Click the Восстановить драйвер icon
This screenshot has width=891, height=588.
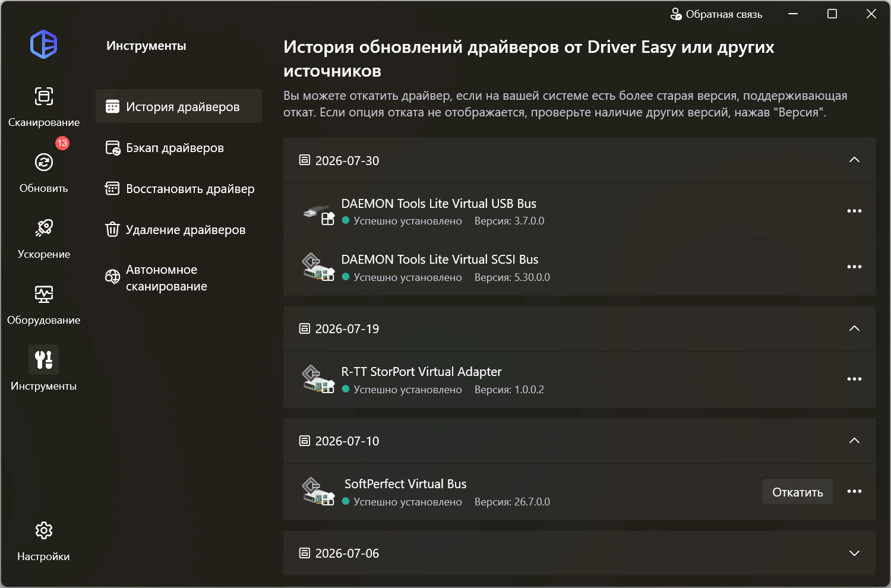tap(112, 188)
